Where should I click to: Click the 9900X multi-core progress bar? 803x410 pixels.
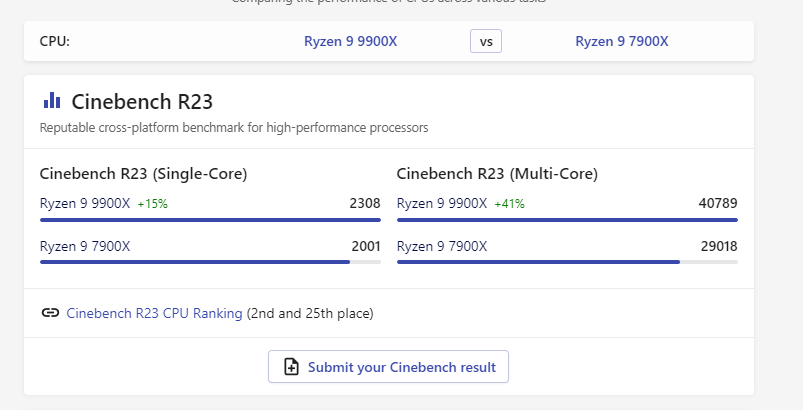(567, 220)
